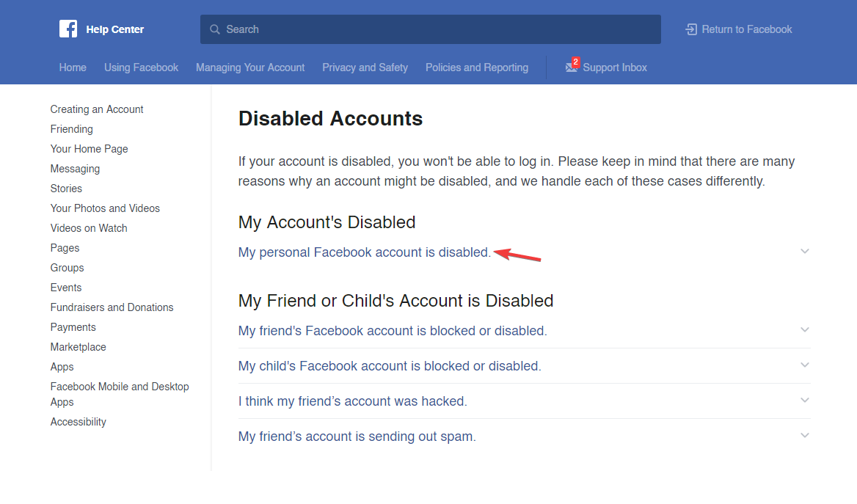The width and height of the screenshot is (857, 504).
Task: Open the Privacy and Safety menu
Action: 365,67
